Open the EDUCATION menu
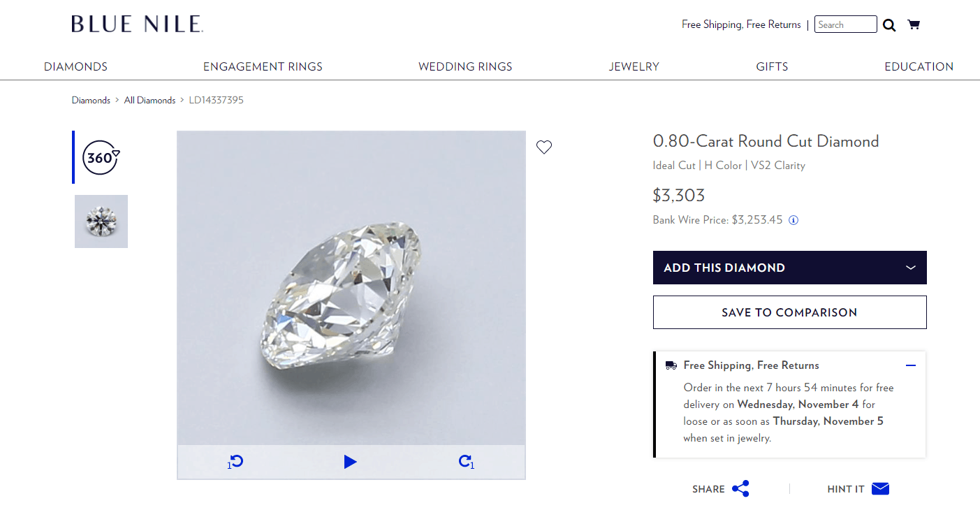This screenshot has height=517, width=980. tap(919, 66)
